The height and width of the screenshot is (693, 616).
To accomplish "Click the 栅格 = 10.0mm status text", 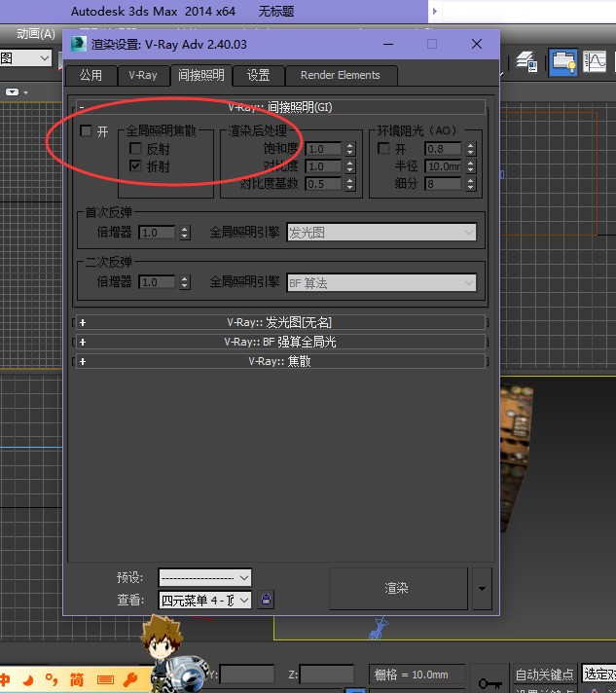I will 412,675.
